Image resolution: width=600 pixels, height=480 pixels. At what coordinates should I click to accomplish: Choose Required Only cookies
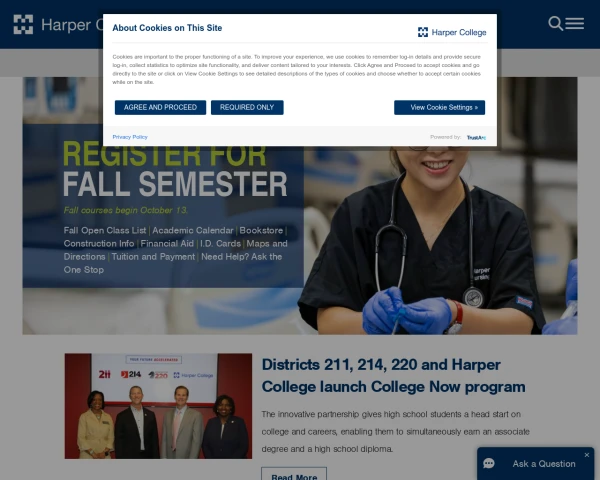(x=247, y=108)
